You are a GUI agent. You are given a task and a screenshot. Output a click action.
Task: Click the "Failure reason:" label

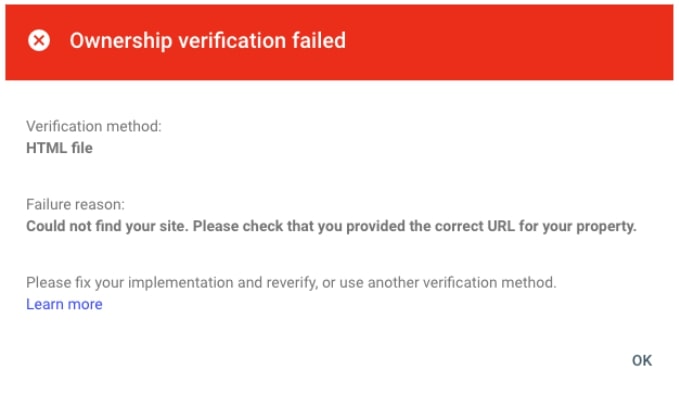[75, 204]
